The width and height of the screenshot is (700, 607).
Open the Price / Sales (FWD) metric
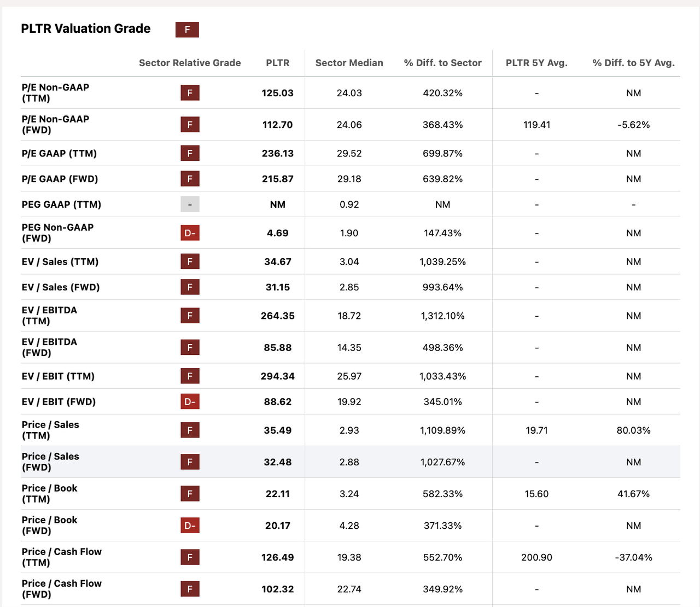tap(50, 462)
